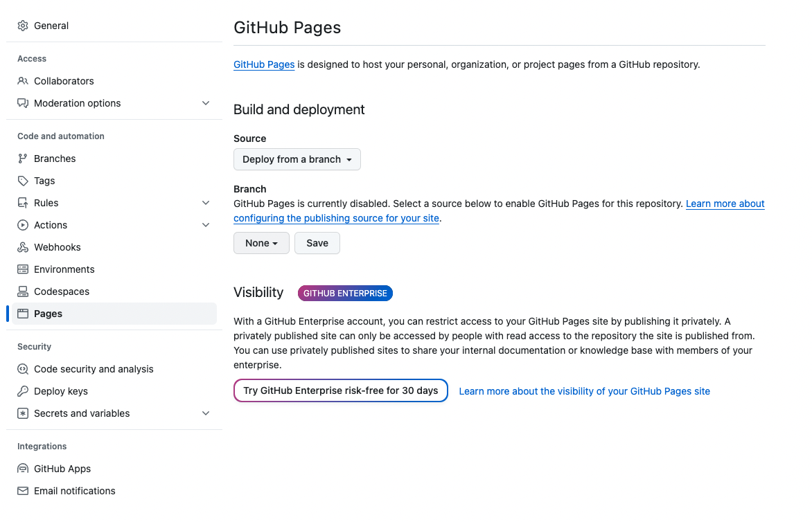Click the Codespaces icon

pyautogui.click(x=23, y=291)
